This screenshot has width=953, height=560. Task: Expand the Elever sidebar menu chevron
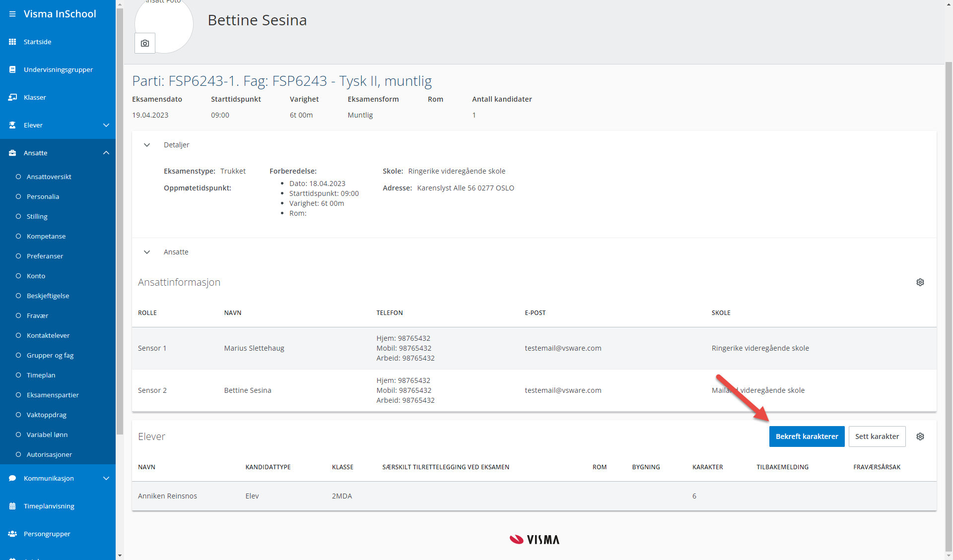pyautogui.click(x=106, y=125)
